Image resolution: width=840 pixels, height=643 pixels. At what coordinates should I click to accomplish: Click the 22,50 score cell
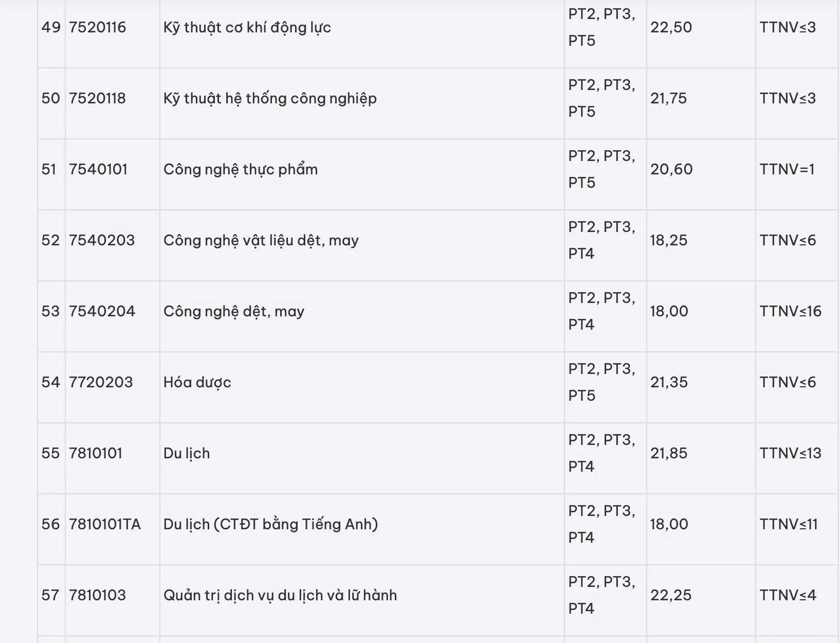(x=671, y=27)
